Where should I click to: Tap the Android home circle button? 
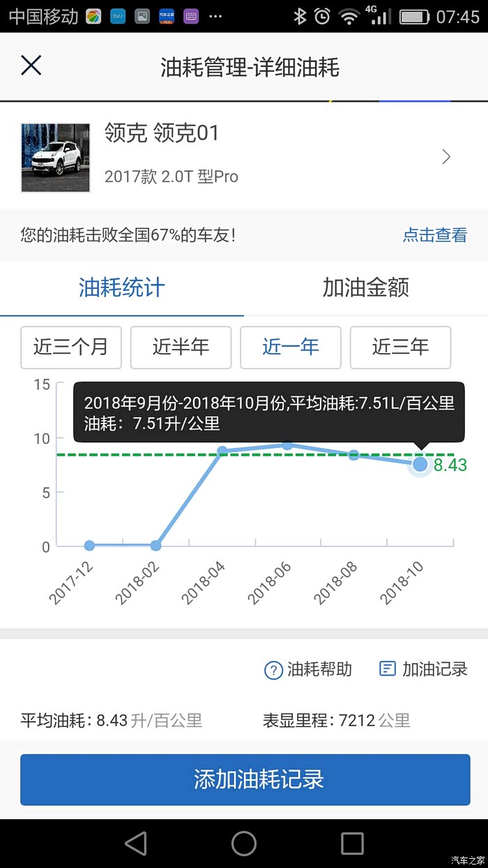244,844
